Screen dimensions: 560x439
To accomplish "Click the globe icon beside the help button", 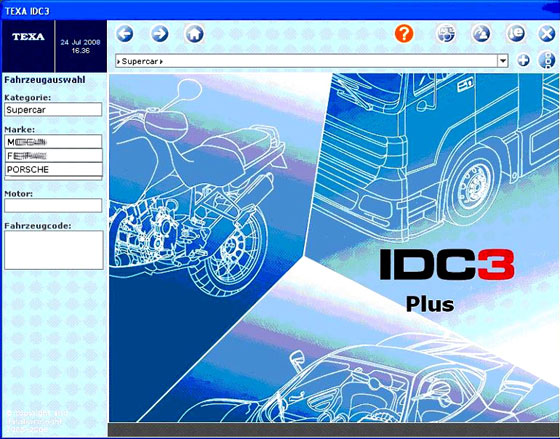I will 446,34.
